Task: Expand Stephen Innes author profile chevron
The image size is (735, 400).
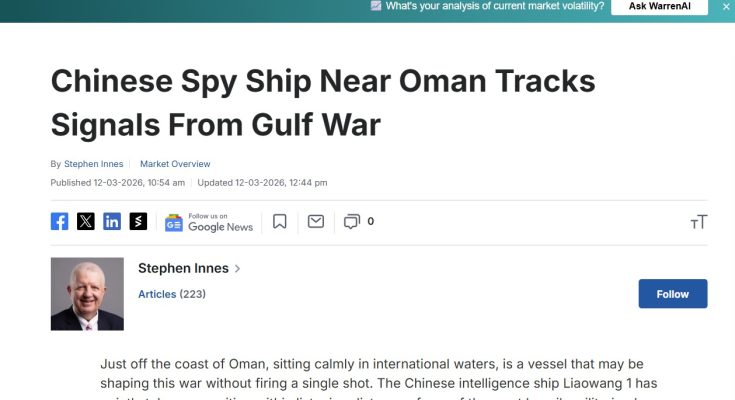Action: (x=237, y=269)
